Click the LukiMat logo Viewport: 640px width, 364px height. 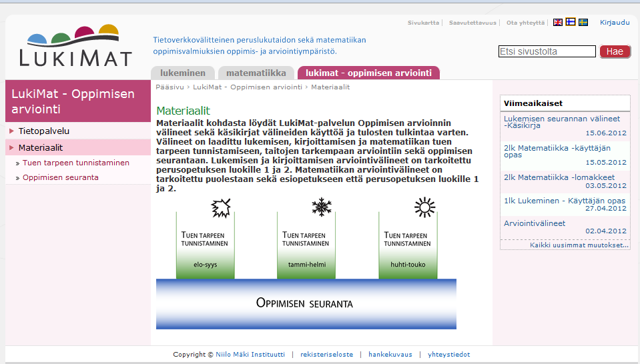point(75,45)
